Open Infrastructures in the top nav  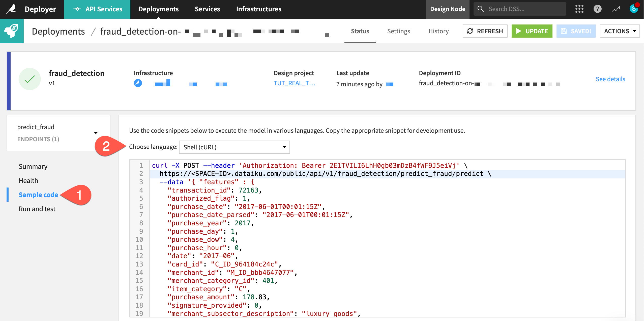point(258,9)
